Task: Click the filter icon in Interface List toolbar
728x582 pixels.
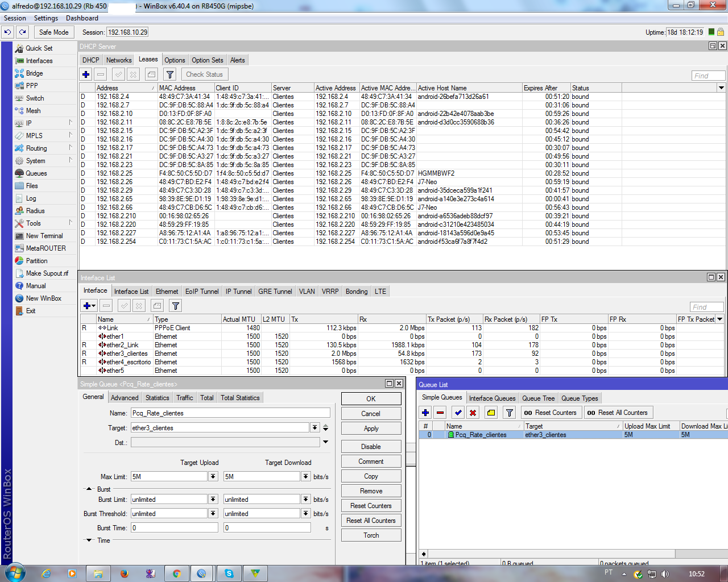Action: point(176,306)
